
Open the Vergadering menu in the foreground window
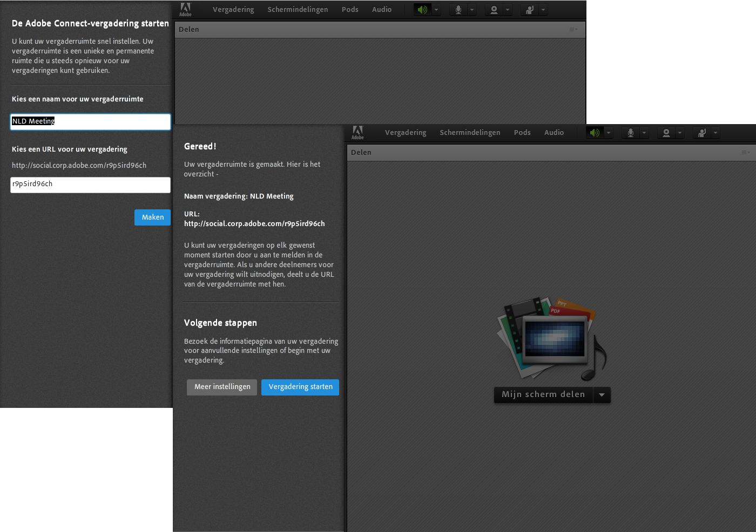(406, 133)
